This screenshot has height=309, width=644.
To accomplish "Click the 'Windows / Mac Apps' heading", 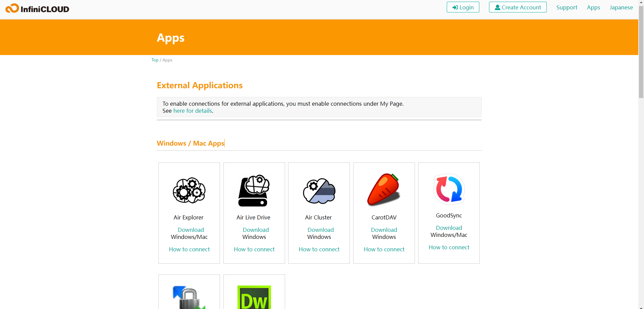I will [191, 143].
